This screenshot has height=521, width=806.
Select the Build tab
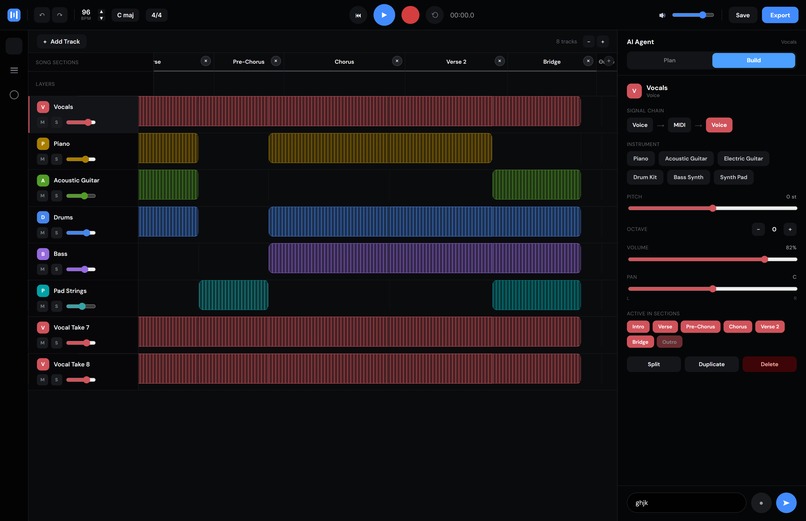[754, 60]
